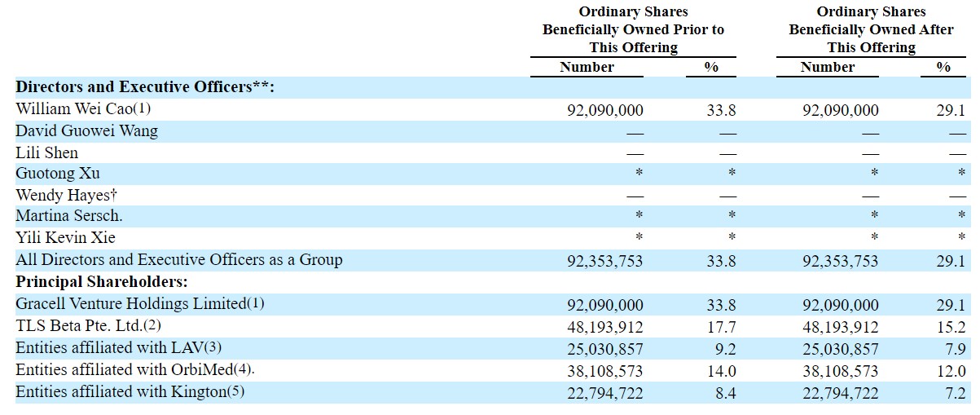The width and height of the screenshot is (980, 415).
Task: Select 38,108,573 in the prior-offering column
Action: (604, 372)
